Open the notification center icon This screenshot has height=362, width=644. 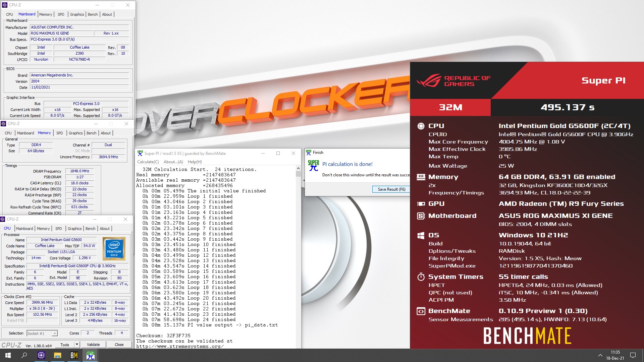tap(633, 355)
